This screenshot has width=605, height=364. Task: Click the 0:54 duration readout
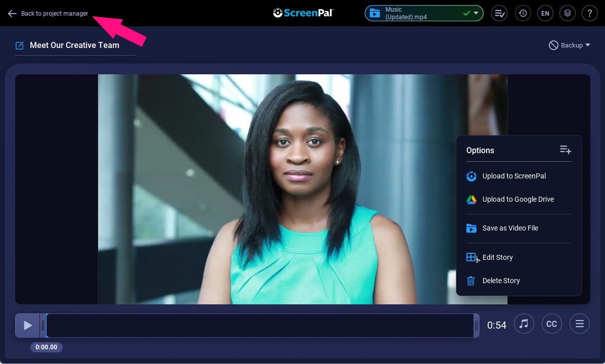(x=497, y=325)
